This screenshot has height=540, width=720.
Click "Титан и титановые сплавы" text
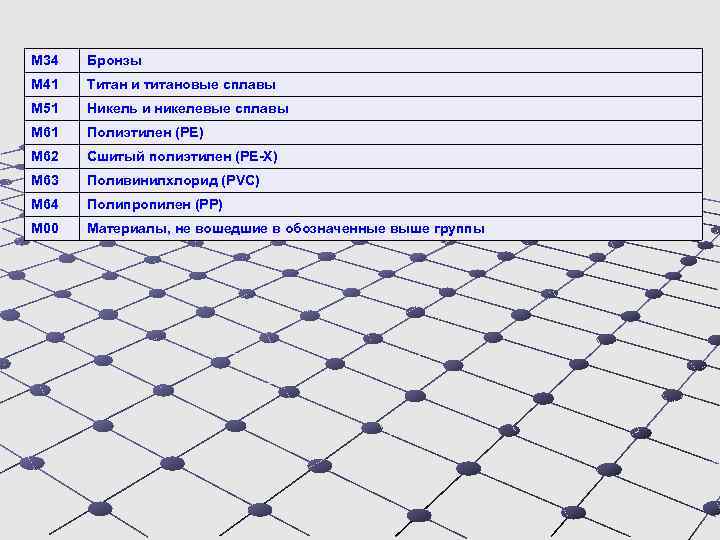pos(181,84)
